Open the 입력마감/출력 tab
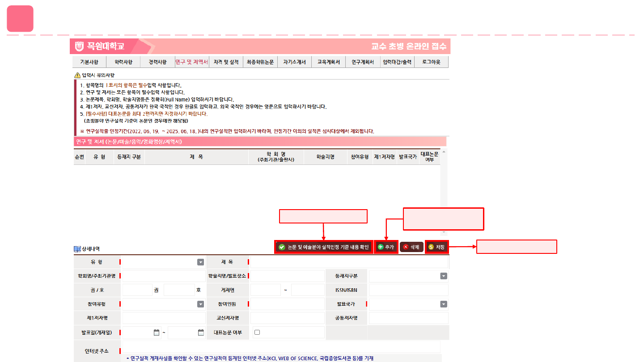Screen dimensions: 644x362 click(x=397, y=62)
